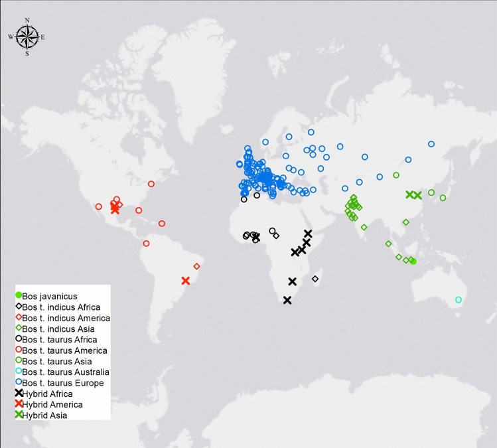Screen dimensions: 497x448
Task: Select the cyan circle marker in Australia
Action: pyautogui.click(x=458, y=300)
